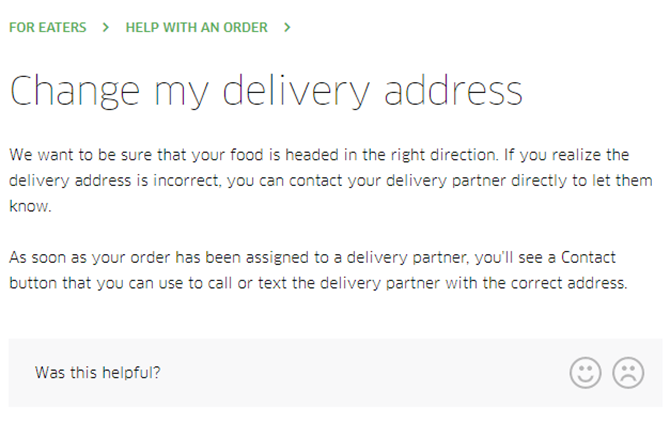Click the Was this helpful? text
Image resolution: width=670 pixels, height=423 pixels.
tap(98, 373)
